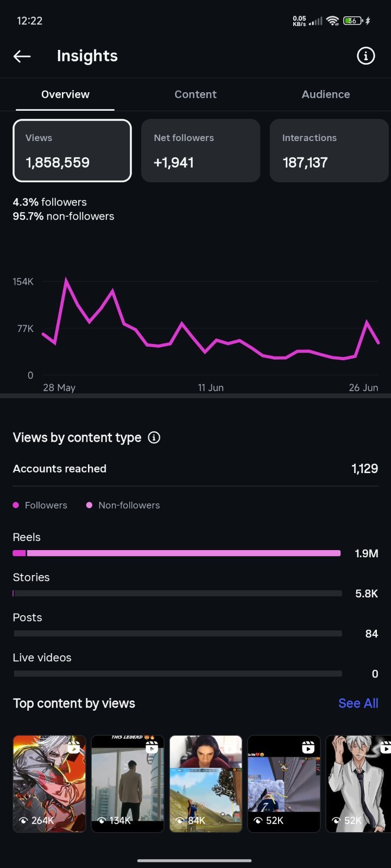Select the Views metric card
The width and height of the screenshot is (391, 868).
72,150
